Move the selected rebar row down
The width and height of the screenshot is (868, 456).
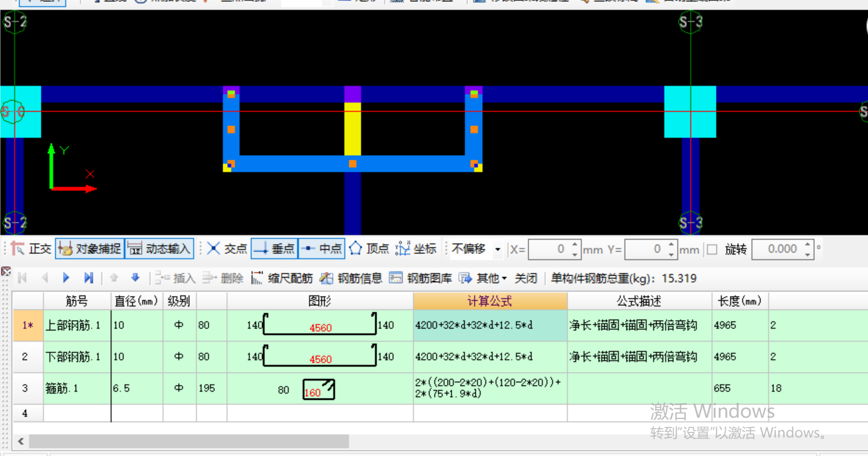(x=135, y=278)
